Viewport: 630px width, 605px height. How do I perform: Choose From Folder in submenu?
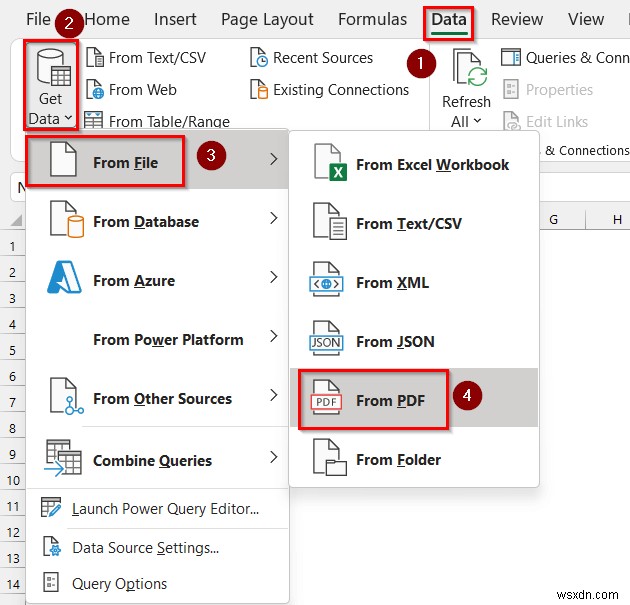[x=414, y=459]
